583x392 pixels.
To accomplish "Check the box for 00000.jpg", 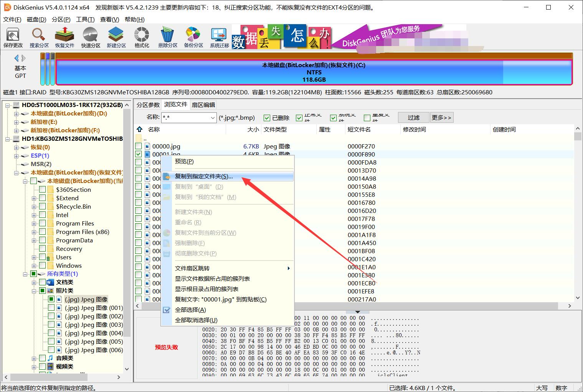I will (x=138, y=146).
